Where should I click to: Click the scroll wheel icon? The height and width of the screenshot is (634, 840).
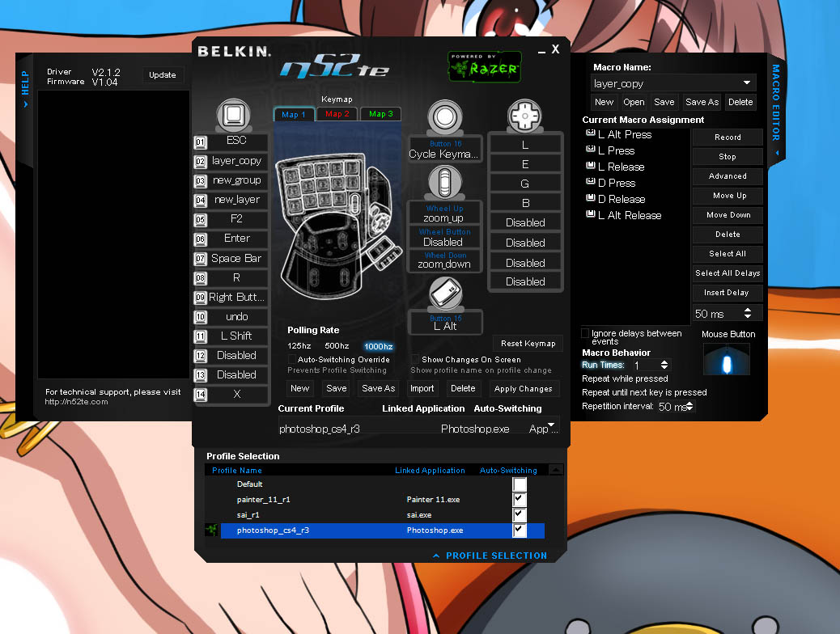pos(444,182)
